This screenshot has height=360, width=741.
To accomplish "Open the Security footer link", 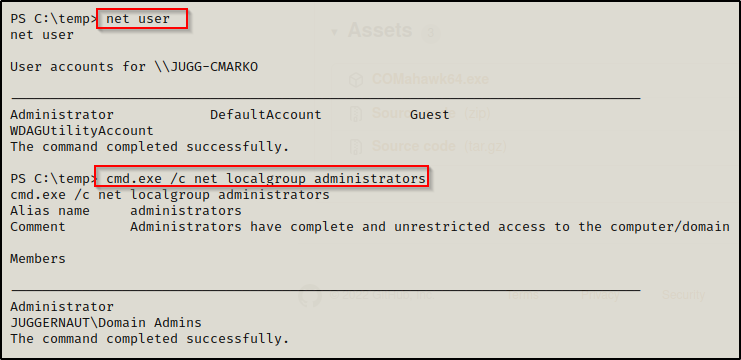I will tap(683, 295).
